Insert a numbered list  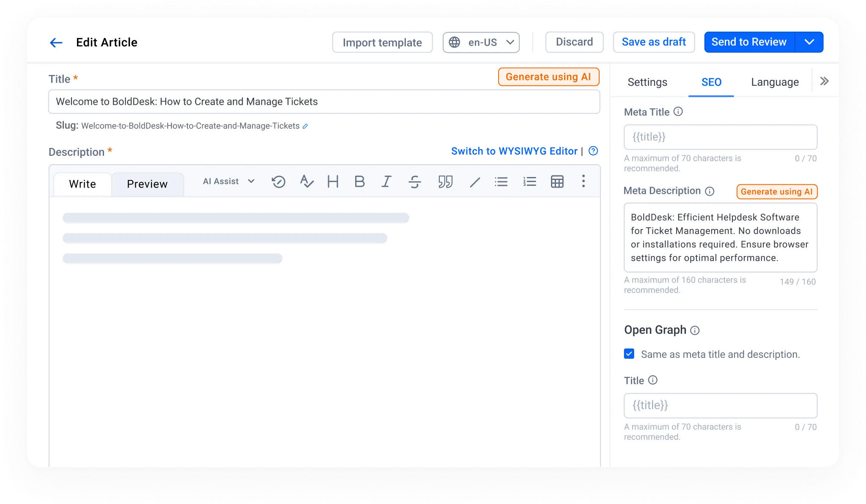point(529,182)
